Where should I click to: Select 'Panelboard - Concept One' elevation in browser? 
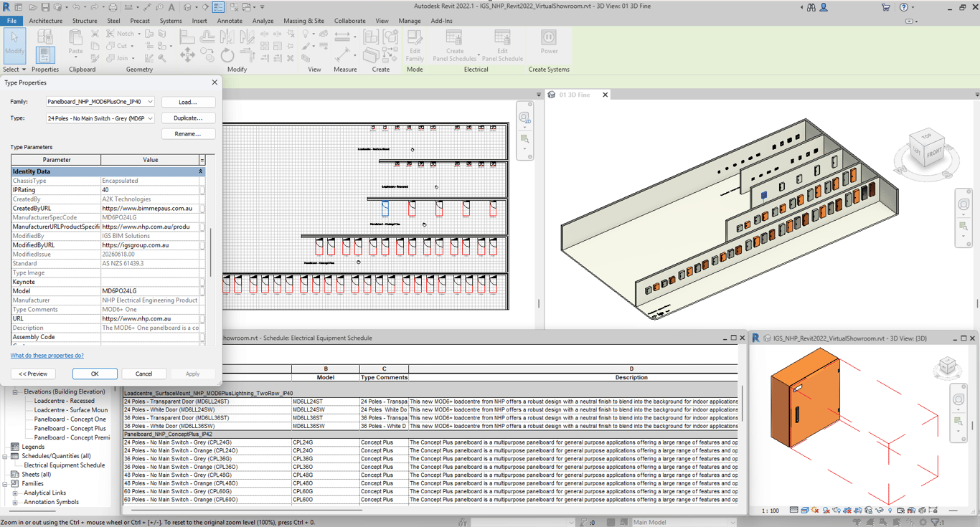tap(70, 419)
